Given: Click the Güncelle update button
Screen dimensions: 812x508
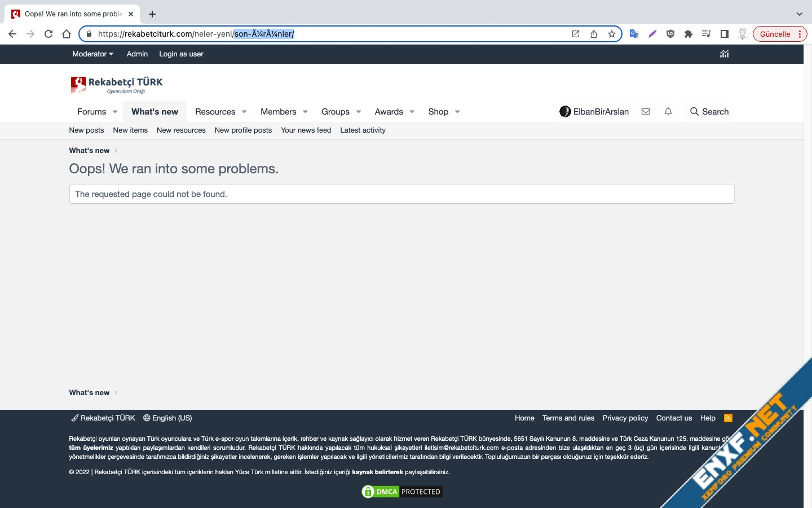Looking at the screenshot, I should (780, 34).
